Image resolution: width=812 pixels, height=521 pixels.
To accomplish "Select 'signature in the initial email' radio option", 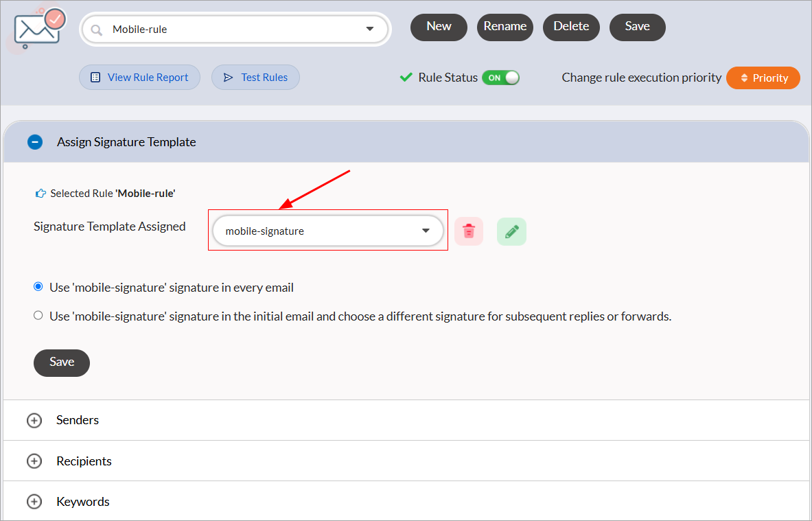I will pyautogui.click(x=38, y=316).
